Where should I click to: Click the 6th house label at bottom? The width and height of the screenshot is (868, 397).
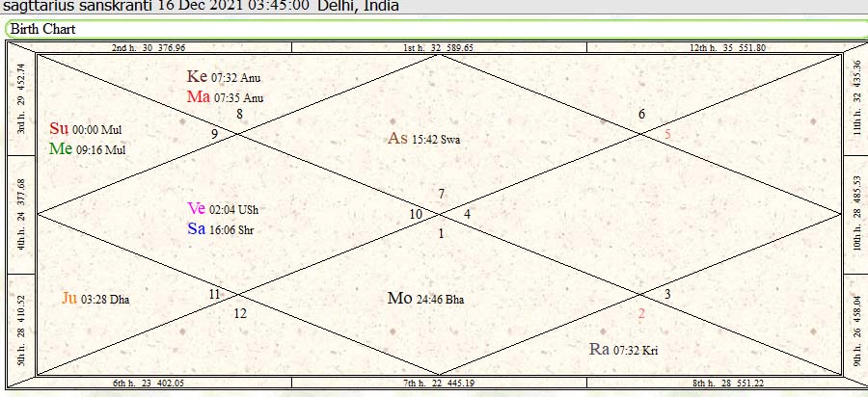click(x=148, y=384)
